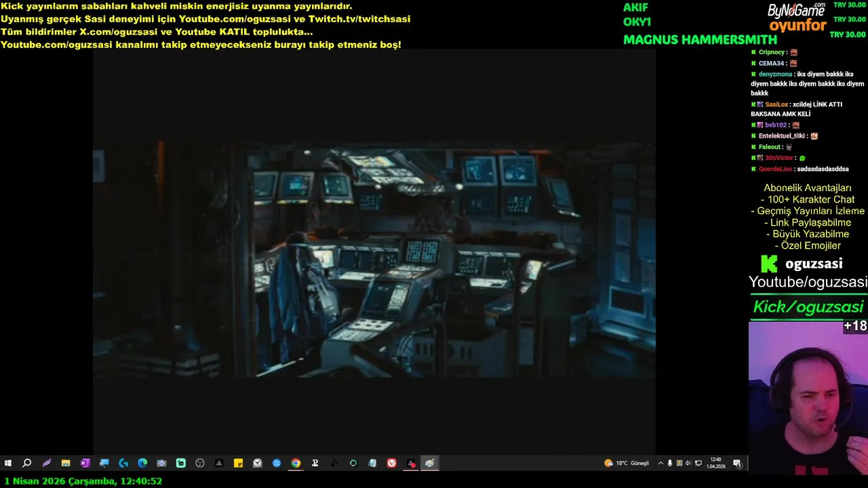868x488 pixels.
Task: Click the streamer webcam feed
Action: [x=808, y=397]
